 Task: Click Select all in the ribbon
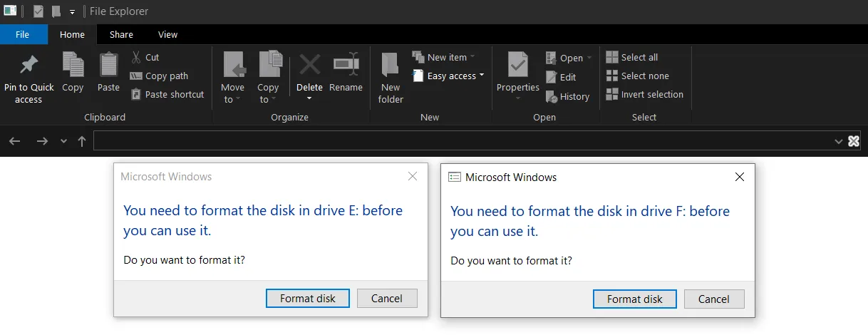(632, 57)
